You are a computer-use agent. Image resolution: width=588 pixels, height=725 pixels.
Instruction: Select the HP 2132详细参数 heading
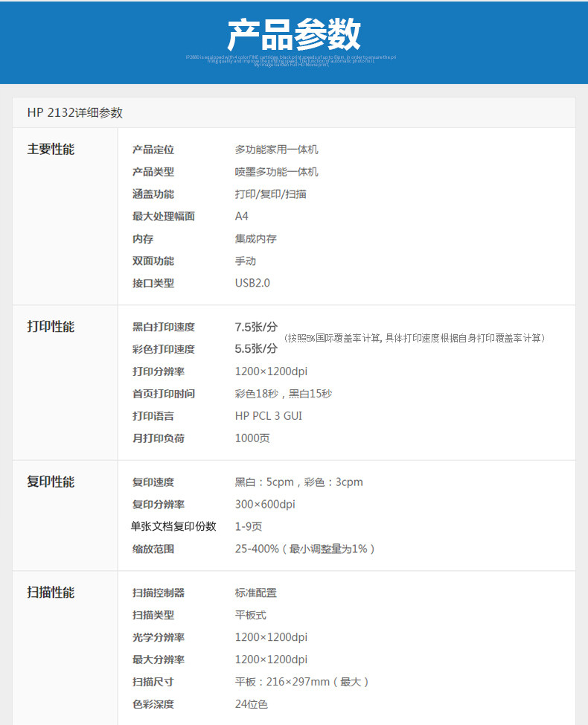pos(75,112)
